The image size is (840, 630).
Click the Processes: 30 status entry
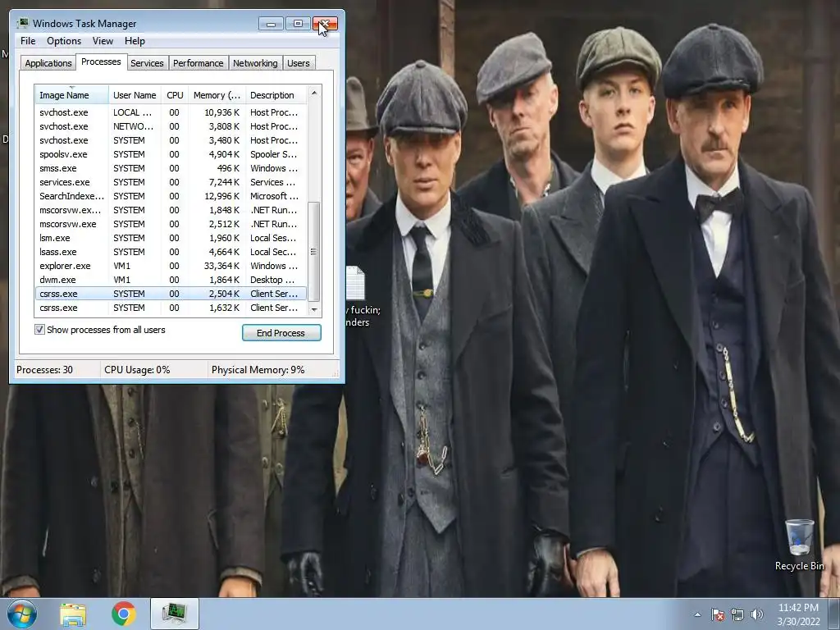click(44, 370)
